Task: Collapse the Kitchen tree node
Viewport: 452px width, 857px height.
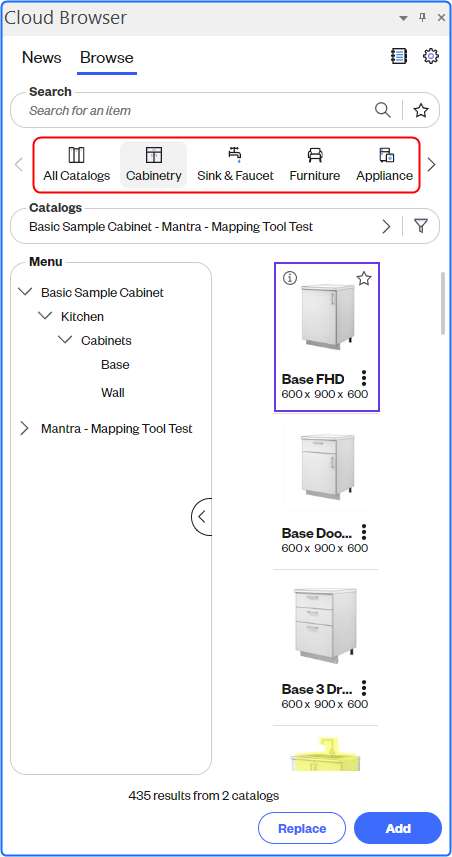Action: (x=45, y=316)
